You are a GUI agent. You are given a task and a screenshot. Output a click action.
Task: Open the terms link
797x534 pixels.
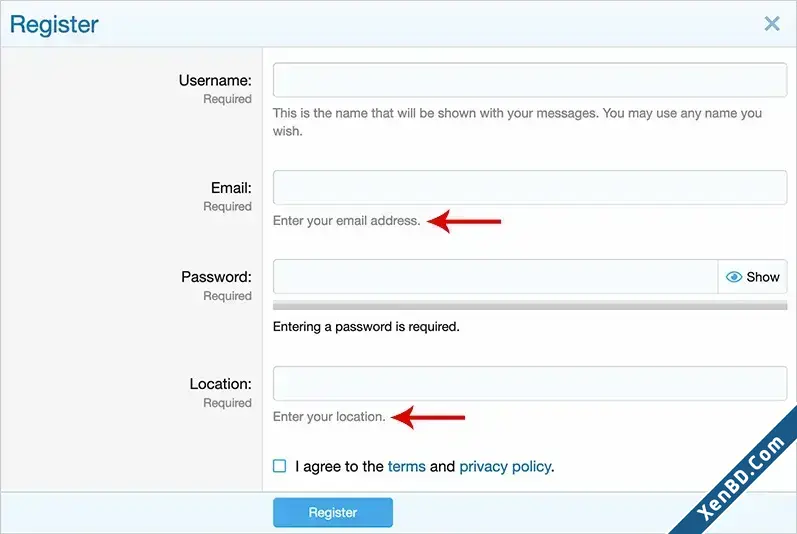(x=406, y=466)
